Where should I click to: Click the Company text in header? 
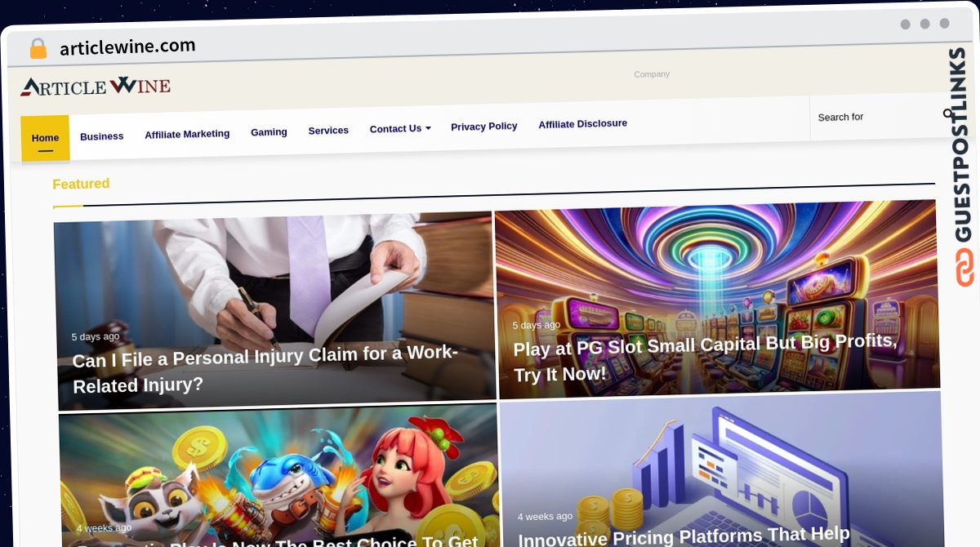click(652, 74)
